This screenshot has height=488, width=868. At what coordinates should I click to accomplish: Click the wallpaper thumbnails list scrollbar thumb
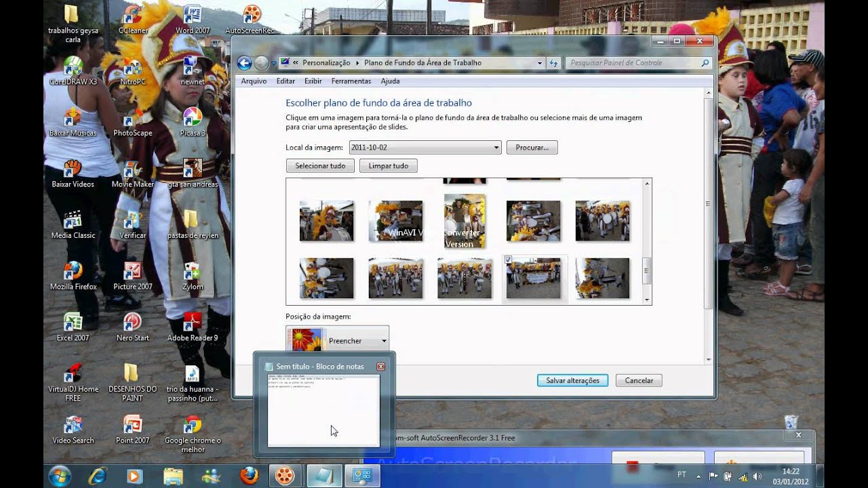(x=647, y=272)
